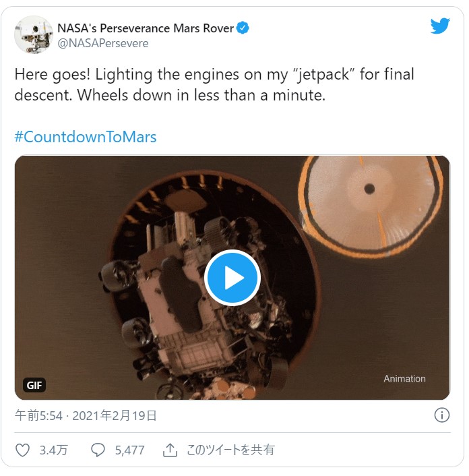Click the Twitter bird logo

(x=440, y=26)
